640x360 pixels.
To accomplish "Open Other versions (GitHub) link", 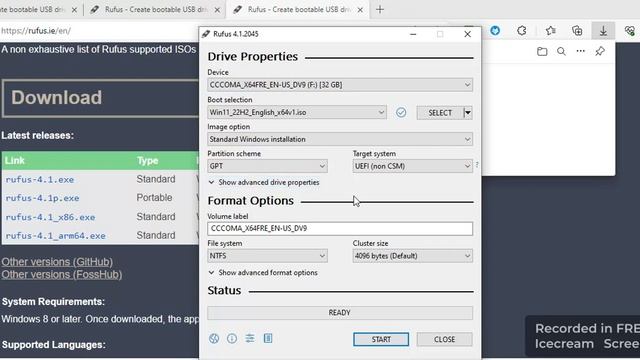I will pos(57,262).
